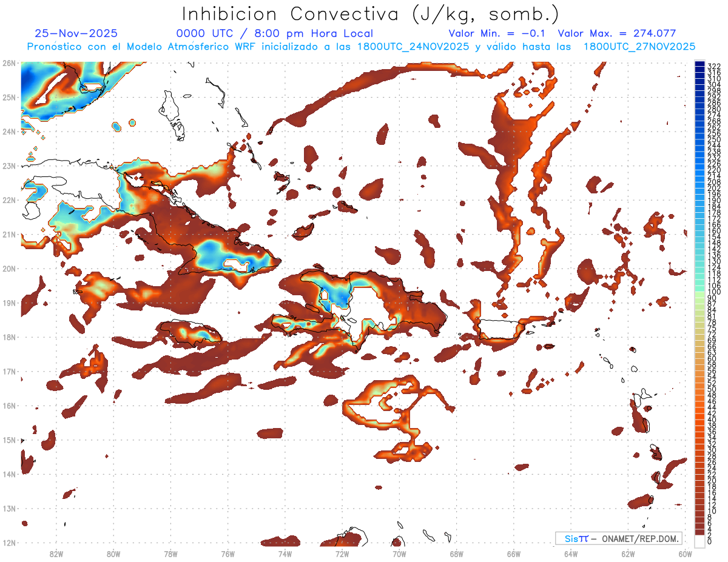This screenshot has width=728, height=562.
Task: Click the '64W' longitude label
Action: pos(571,554)
